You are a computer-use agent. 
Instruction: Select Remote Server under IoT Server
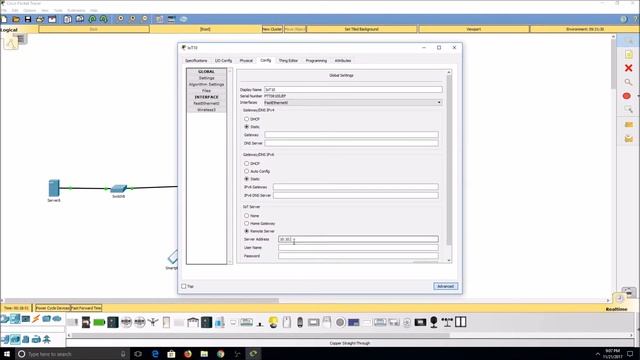247,231
